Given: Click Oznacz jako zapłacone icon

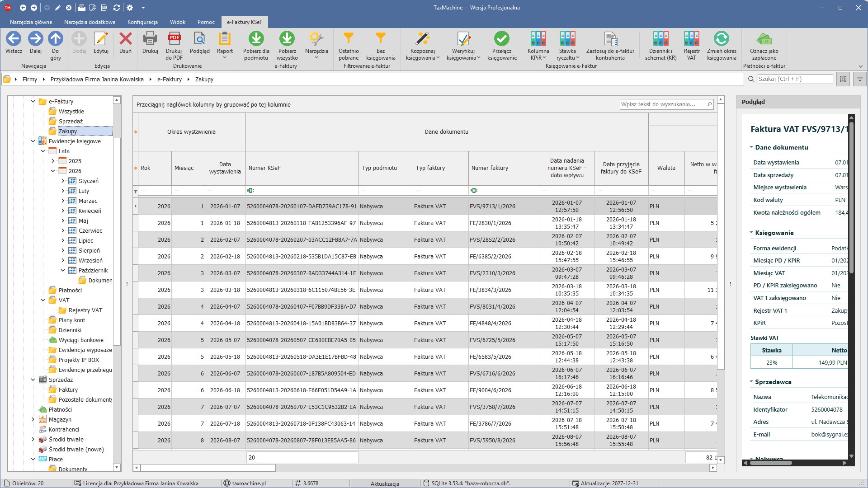Looking at the screenshot, I should tap(764, 39).
